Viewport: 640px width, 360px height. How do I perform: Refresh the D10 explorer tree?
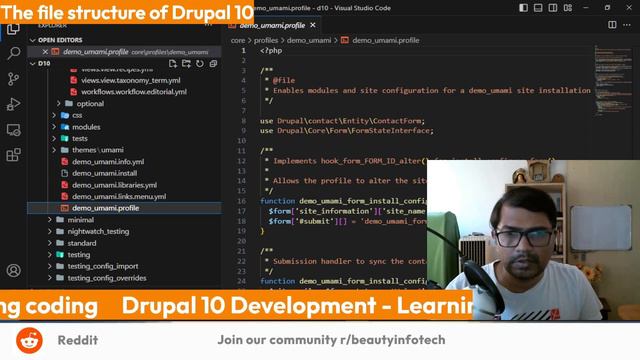[200, 64]
